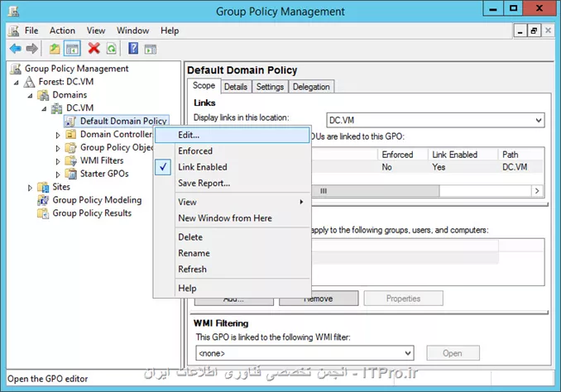
Task: Select New Window from Here
Action: 233,218
